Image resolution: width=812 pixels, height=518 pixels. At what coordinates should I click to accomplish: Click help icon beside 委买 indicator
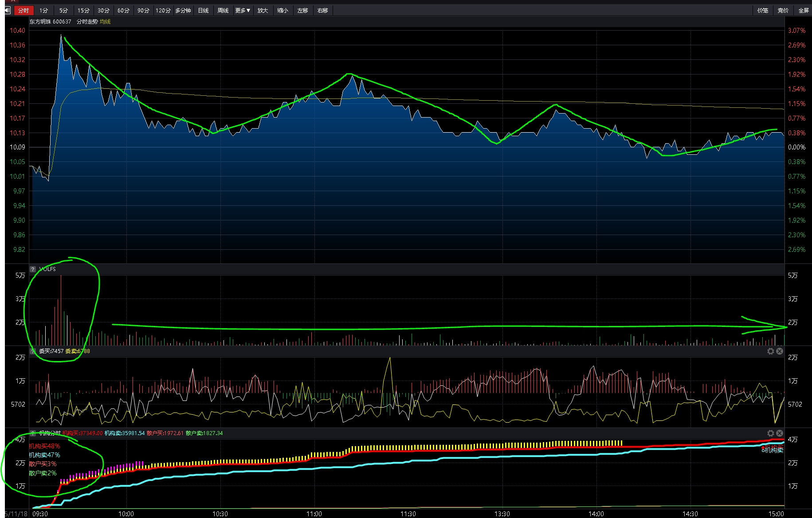(33, 351)
